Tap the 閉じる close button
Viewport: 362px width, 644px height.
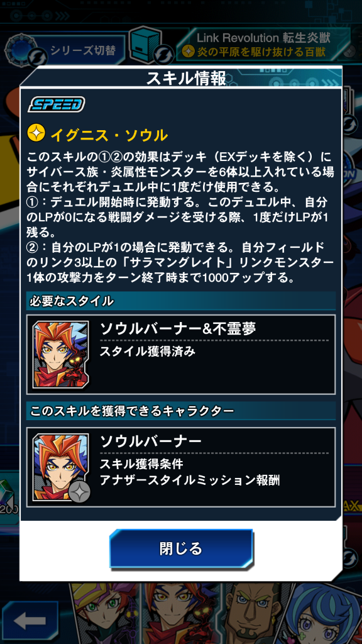pos(180,548)
